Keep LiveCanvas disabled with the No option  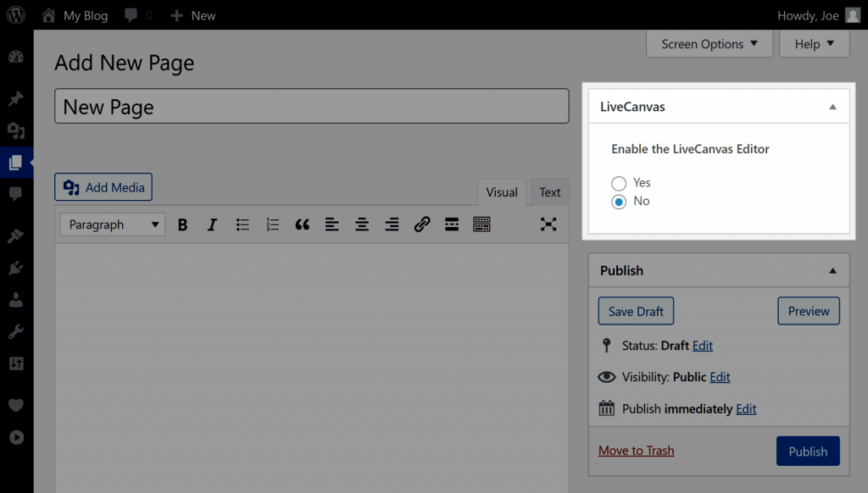[619, 201]
